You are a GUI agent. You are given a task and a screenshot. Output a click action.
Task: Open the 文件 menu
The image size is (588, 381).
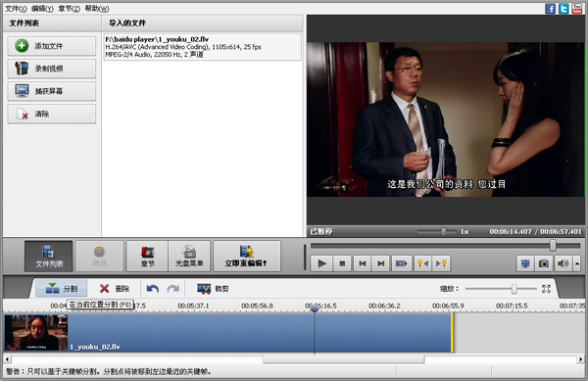(16, 8)
